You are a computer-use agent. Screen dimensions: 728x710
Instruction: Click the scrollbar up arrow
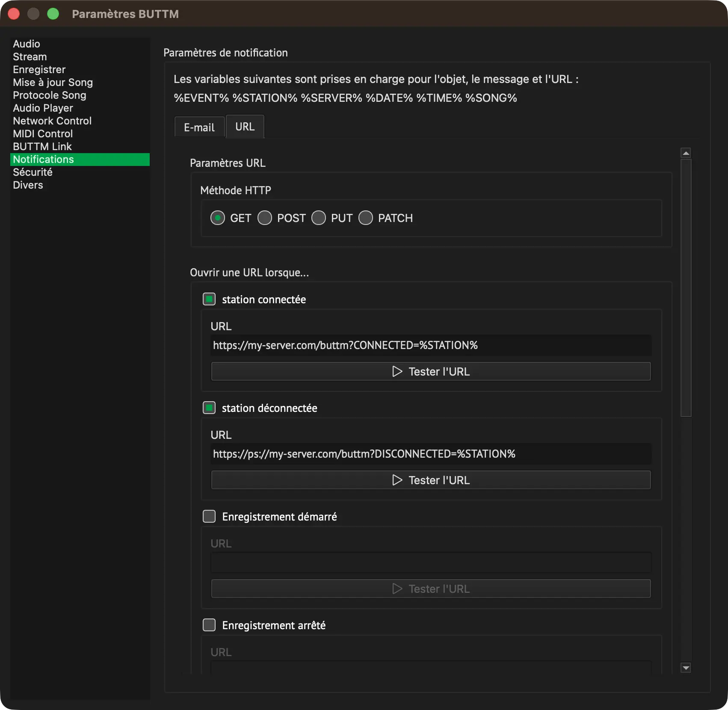pos(686,153)
